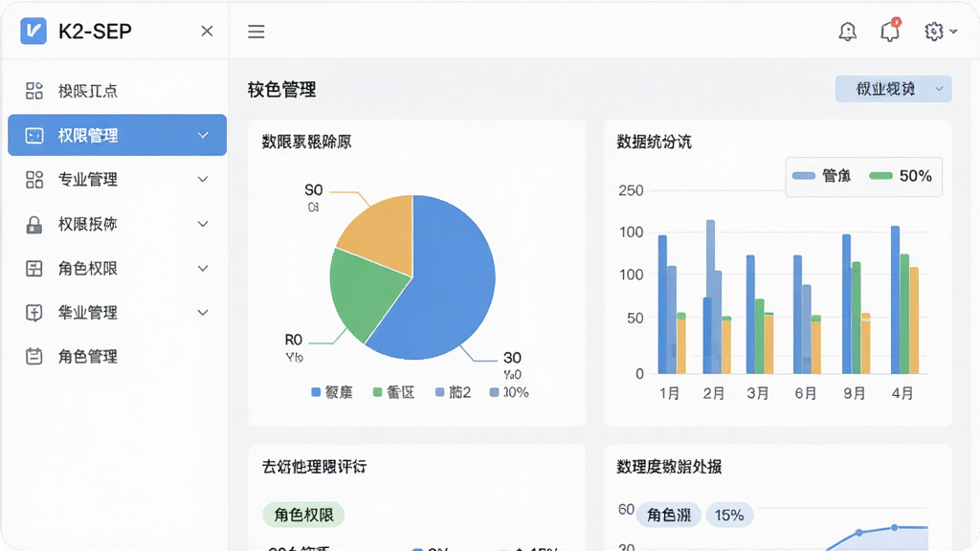Viewport: 980px width, 551px height.
Task: Click the blue tag left of 15%
Action: [x=669, y=516]
